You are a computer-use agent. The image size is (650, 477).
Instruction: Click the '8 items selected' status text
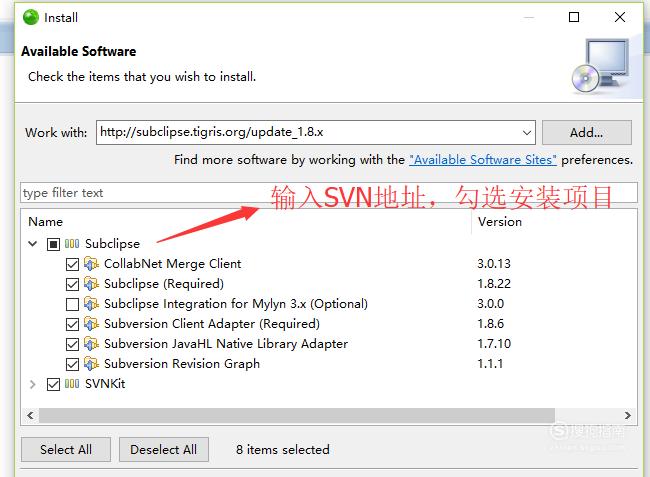coord(283,449)
